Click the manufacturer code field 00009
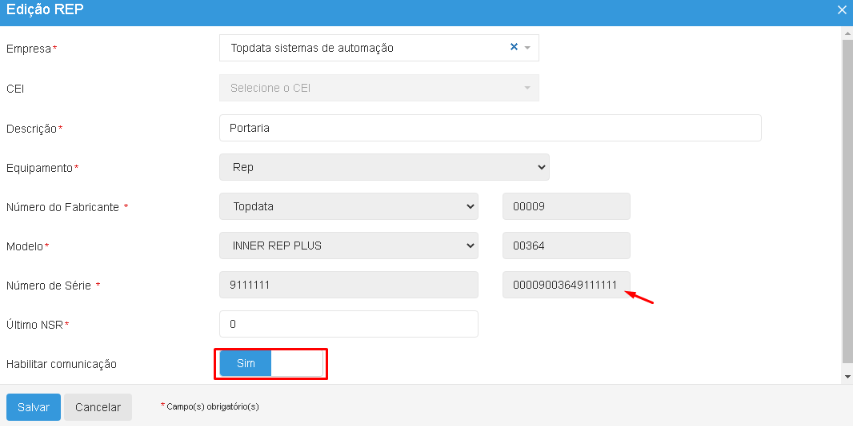The width and height of the screenshot is (854, 426). 565,206
